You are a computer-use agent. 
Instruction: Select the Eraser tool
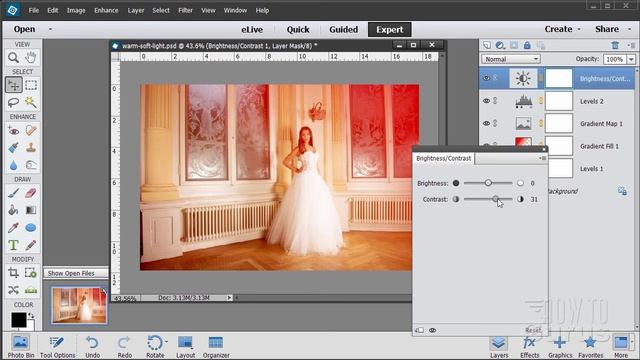31,193
